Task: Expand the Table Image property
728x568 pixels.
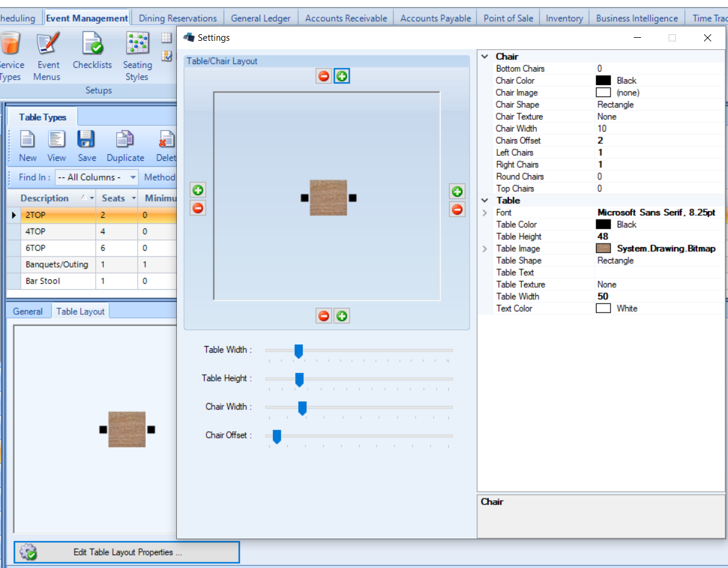Action: [485, 248]
